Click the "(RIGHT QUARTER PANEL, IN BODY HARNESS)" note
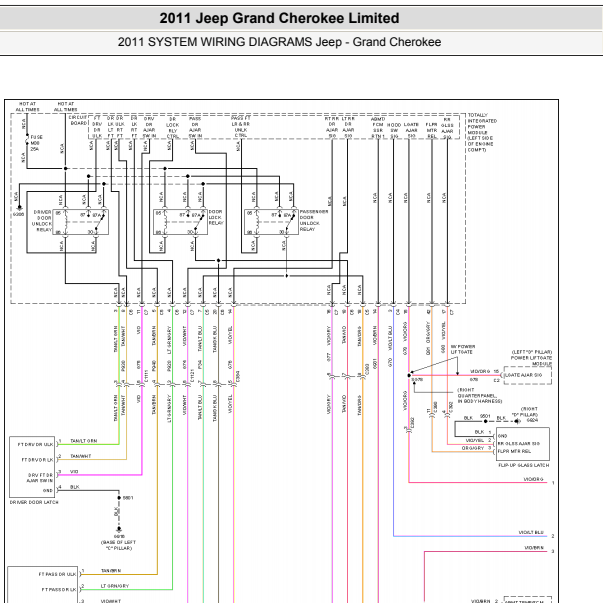The width and height of the screenshot is (603, 603). click(x=480, y=395)
